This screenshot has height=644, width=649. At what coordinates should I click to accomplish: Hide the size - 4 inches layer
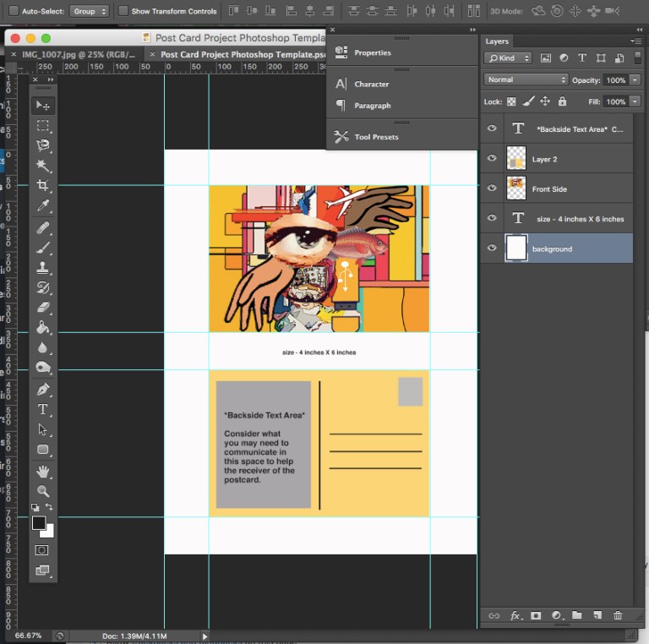pos(492,218)
